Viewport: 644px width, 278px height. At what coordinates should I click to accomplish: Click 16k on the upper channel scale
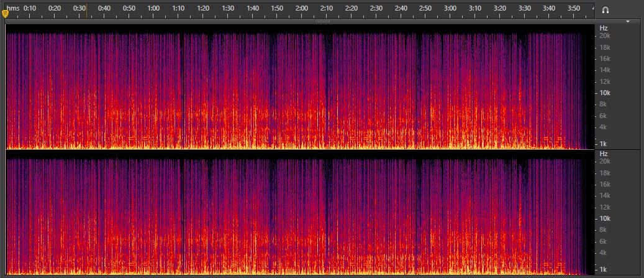point(605,59)
